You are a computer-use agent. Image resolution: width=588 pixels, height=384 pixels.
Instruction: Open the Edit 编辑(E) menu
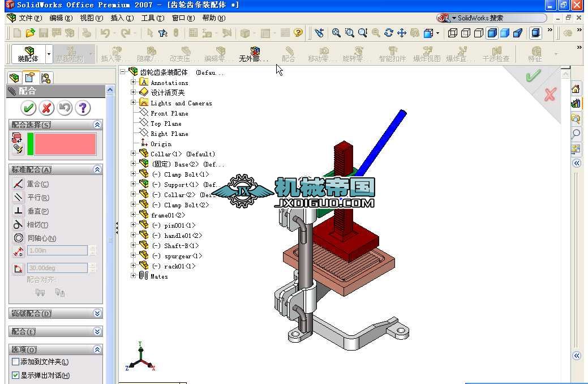pos(61,18)
